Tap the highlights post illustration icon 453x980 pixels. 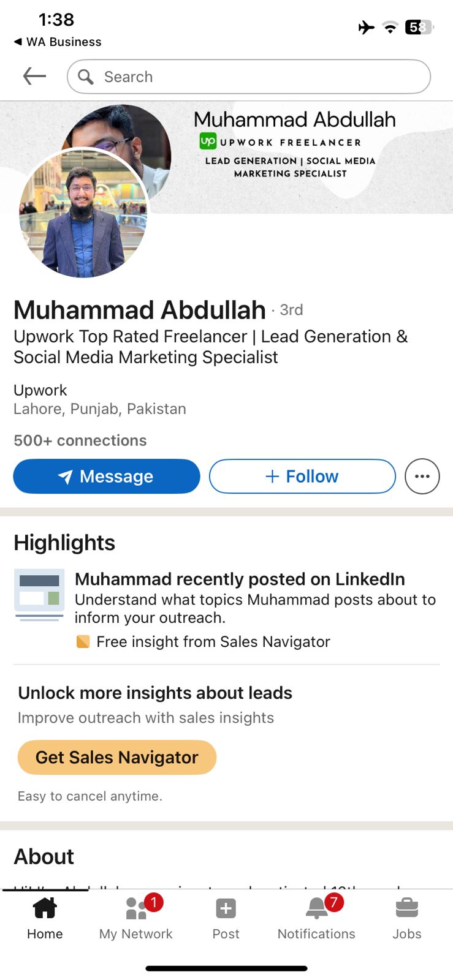pos(39,595)
